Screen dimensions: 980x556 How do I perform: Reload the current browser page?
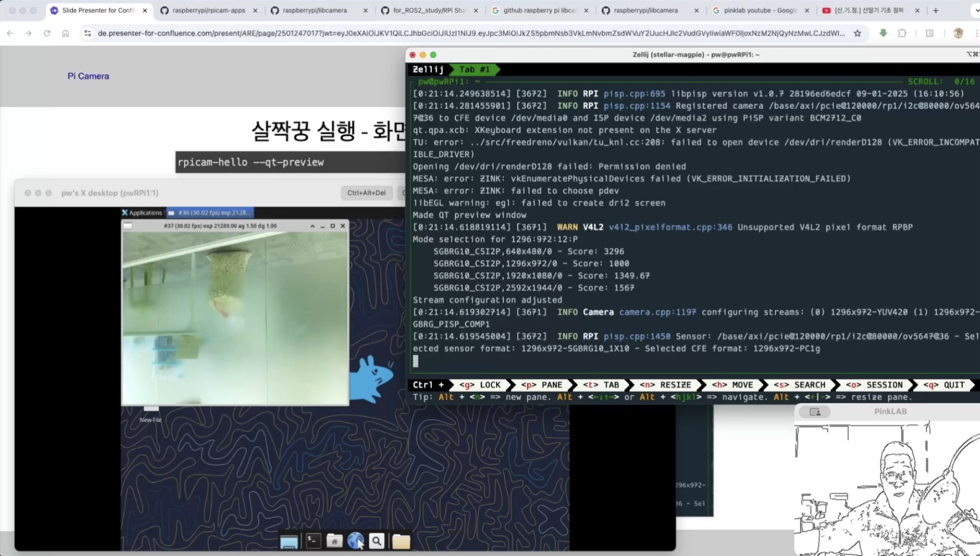click(x=47, y=33)
